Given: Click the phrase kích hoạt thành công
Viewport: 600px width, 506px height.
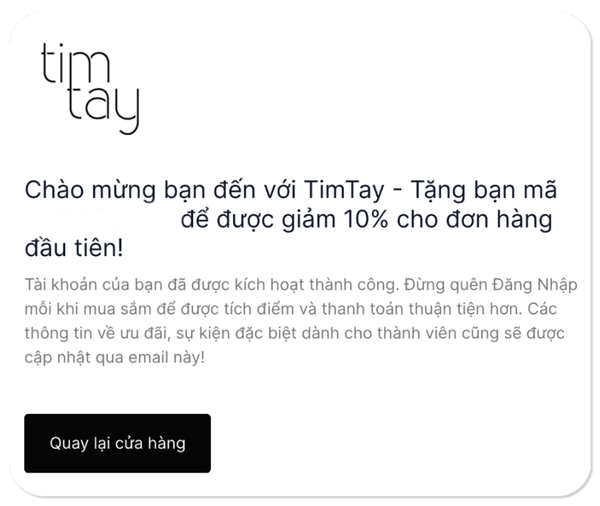Looking at the screenshot, I should tap(316, 285).
